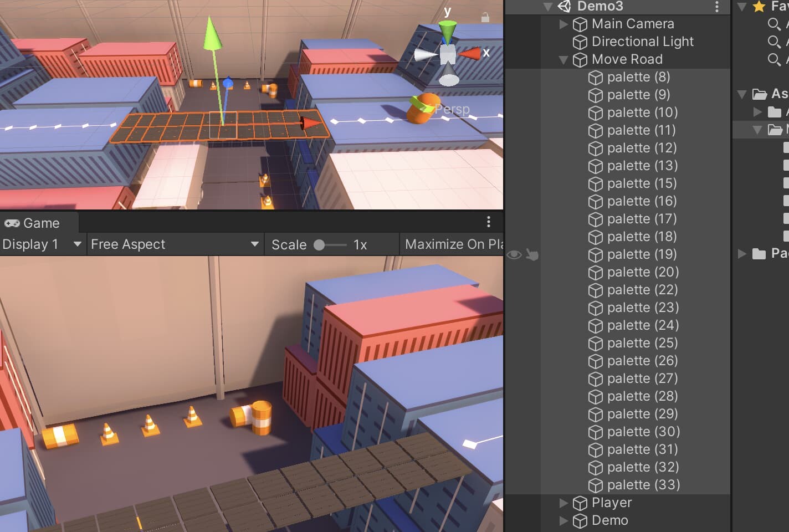Click the cube icon beside palette (26)
Viewport: 789px width, 532px height.
(595, 361)
